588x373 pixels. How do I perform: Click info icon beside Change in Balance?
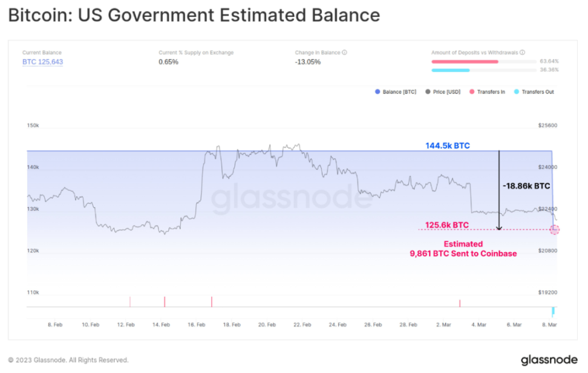(x=345, y=53)
